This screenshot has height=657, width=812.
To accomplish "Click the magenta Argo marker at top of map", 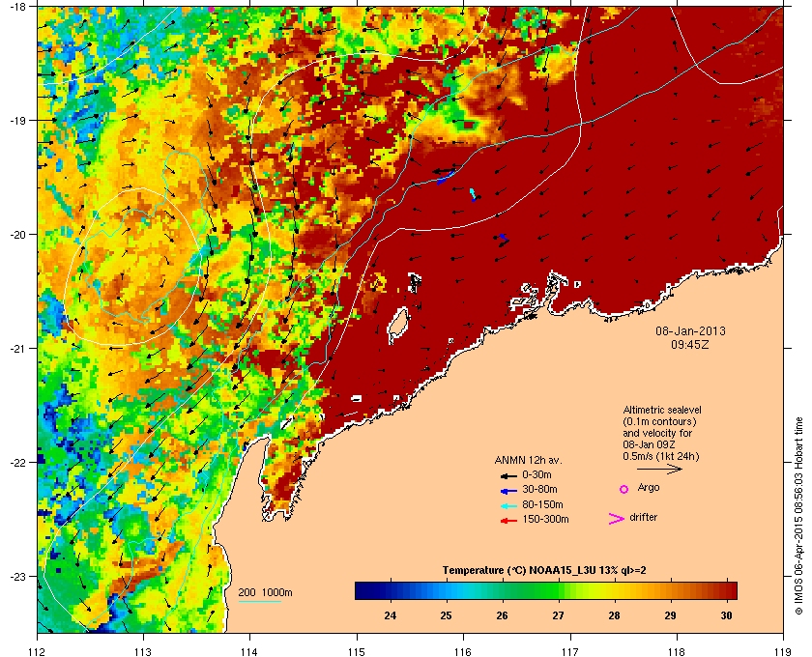I will 211,9.
